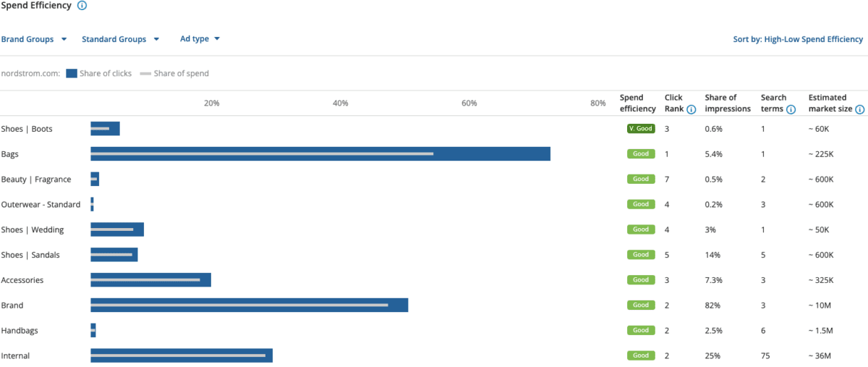Expand the Brand Groups dropdown

point(34,39)
